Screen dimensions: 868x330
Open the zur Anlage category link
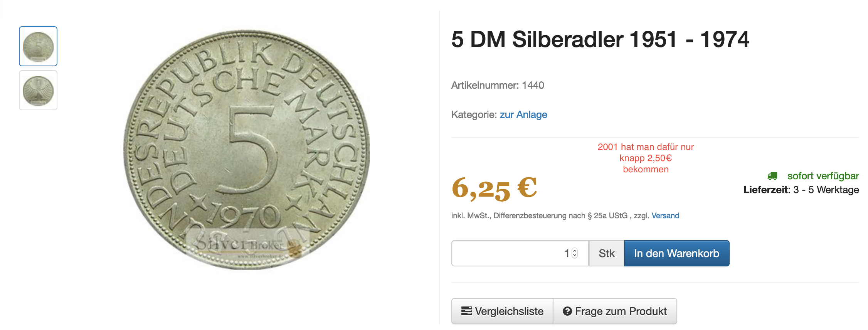coord(523,114)
